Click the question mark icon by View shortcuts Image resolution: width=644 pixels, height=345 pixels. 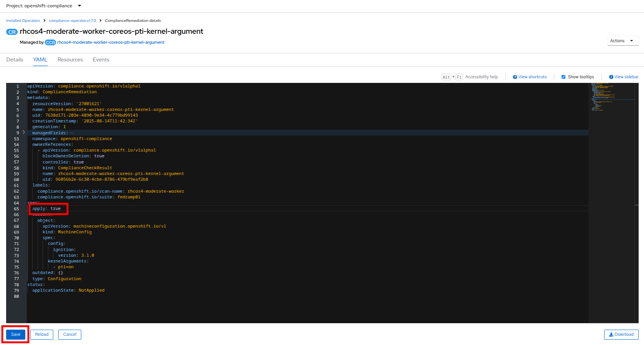515,77
